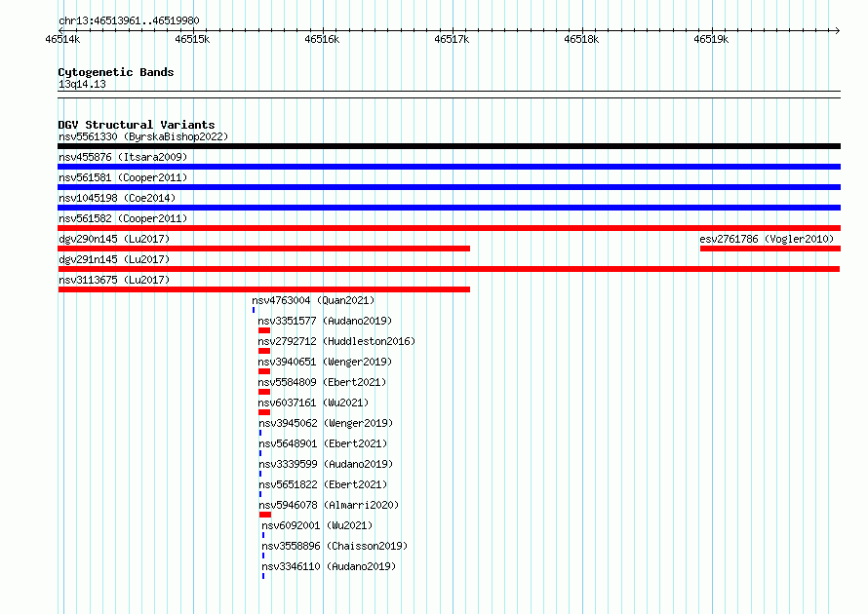This screenshot has height=614, width=868.
Task: Click the red block under nsv3351577
Action: [x=264, y=330]
